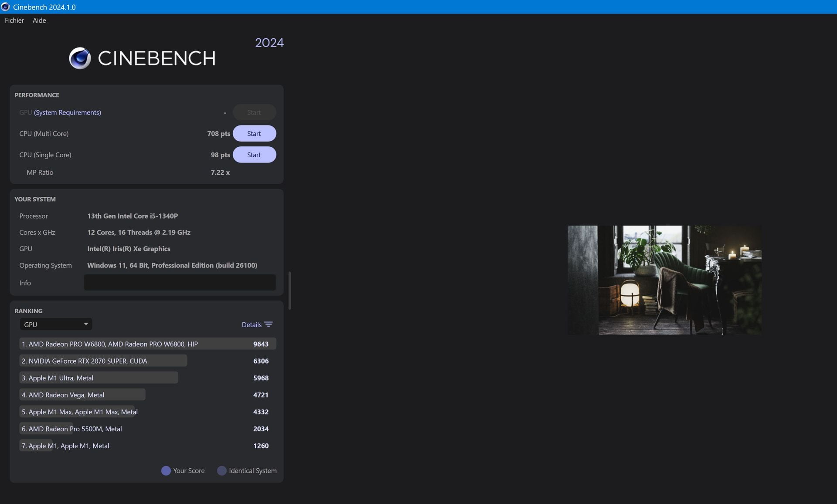
Task: Click the 708 pts multi core score
Action: 219,134
